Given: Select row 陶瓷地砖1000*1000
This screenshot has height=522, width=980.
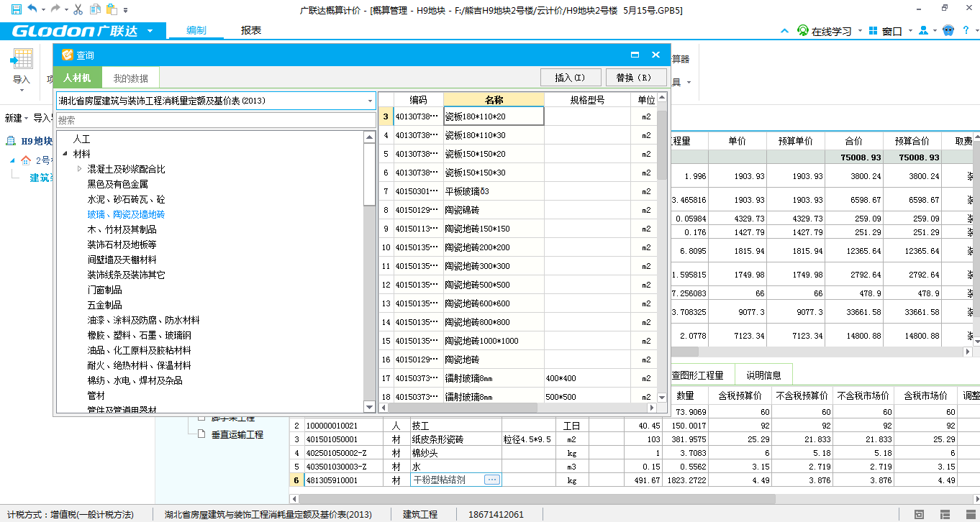Looking at the screenshot, I should tap(518, 341).
